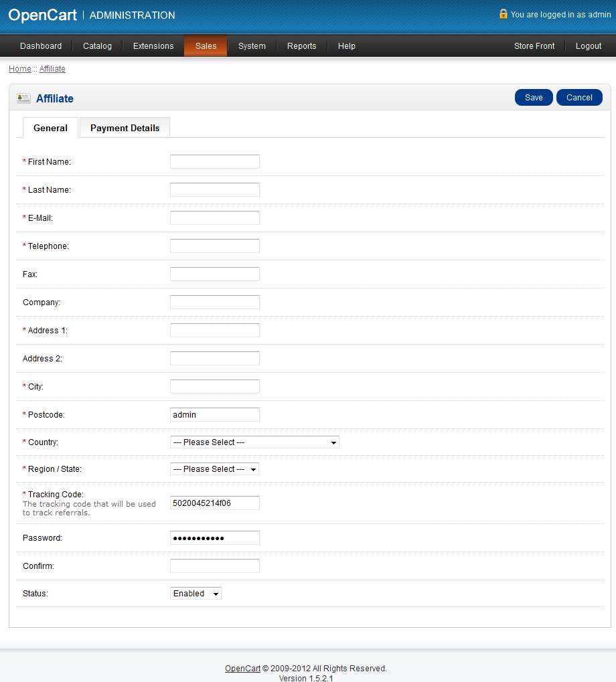This screenshot has width=616, height=682.
Task: Switch to the Payment Details tab
Action: pyautogui.click(x=125, y=128)
